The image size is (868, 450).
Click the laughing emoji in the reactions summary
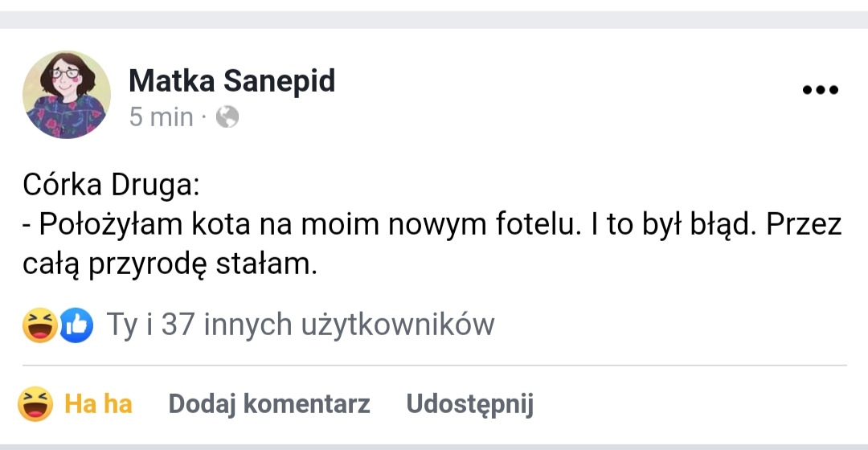point(39,325)
